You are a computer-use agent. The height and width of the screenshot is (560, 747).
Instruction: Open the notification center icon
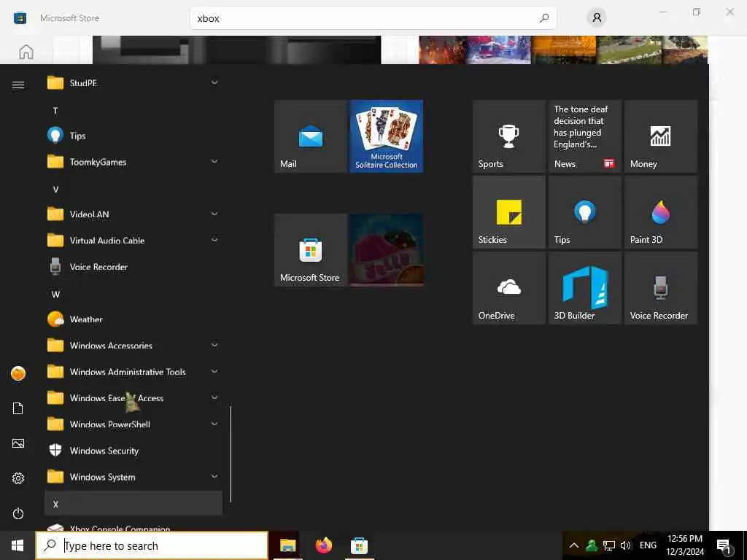click(724, 546)
